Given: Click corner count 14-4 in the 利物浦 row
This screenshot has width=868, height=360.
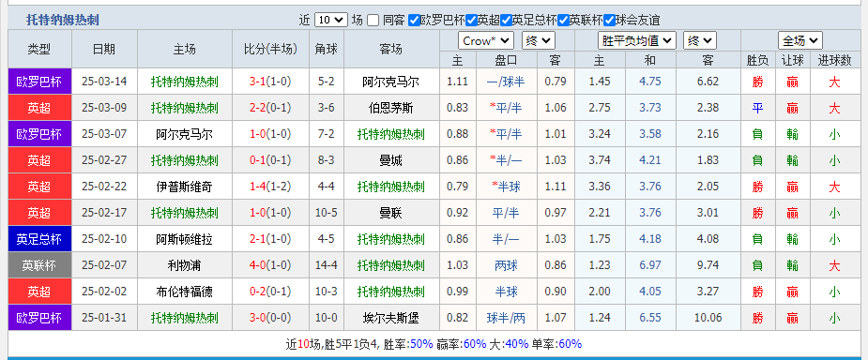Looking at the screenshot, I should point(326,266).
